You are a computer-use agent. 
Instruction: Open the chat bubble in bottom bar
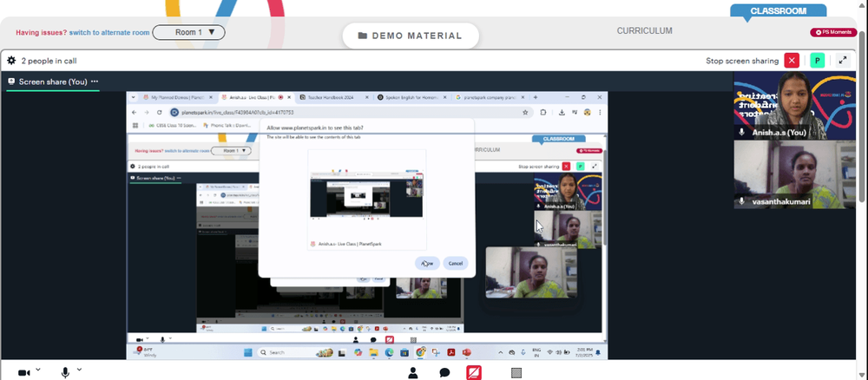click(x=444, y=373)
